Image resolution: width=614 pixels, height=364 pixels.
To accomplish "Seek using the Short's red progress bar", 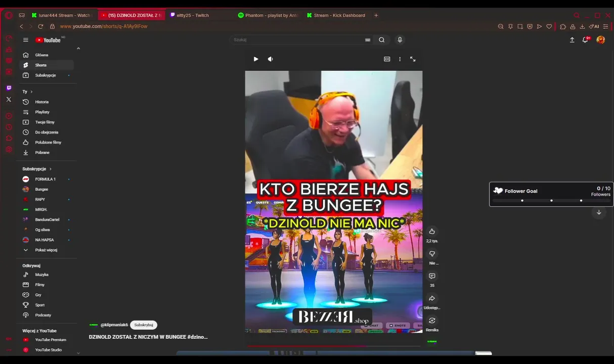I will (334, 346).
